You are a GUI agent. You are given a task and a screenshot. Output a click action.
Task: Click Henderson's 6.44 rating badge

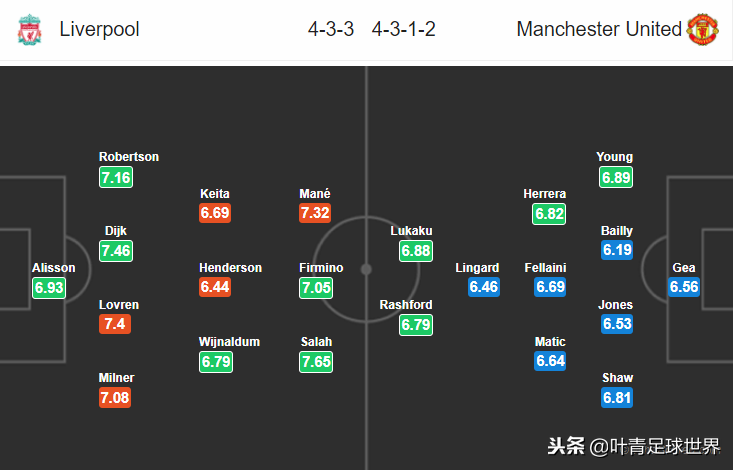pyautogui.click(x=216, y=287)
